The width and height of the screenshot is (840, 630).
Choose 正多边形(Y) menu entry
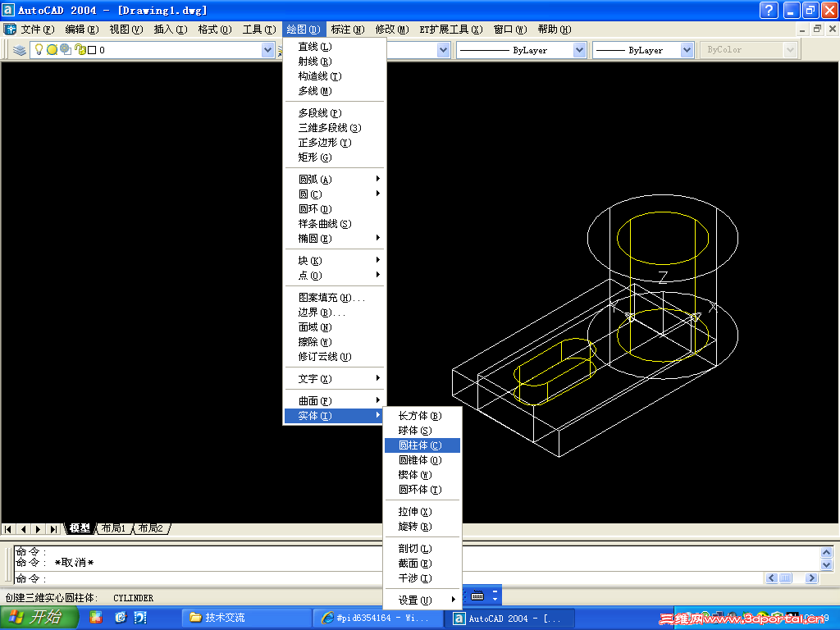[335, 143]
